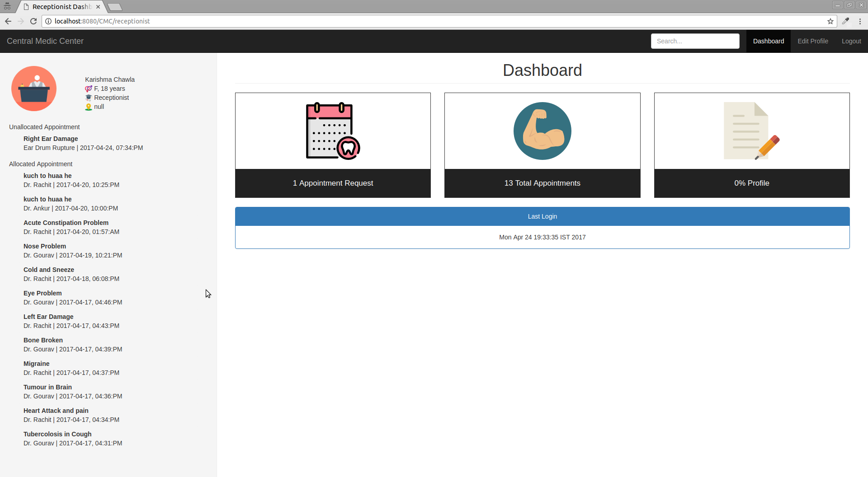Image resolution: width=868 pixels, height=477 pixels.
Task: Focus the Search input field
Action: [695, 41]
